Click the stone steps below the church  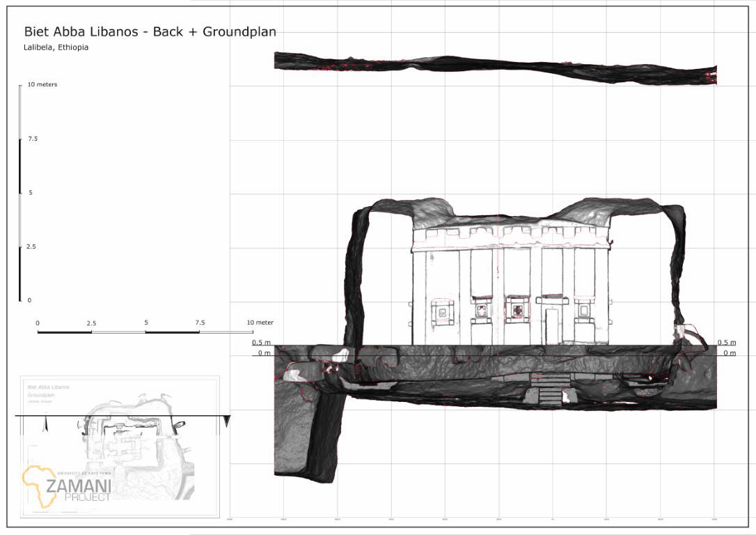[x=550, y=389]
